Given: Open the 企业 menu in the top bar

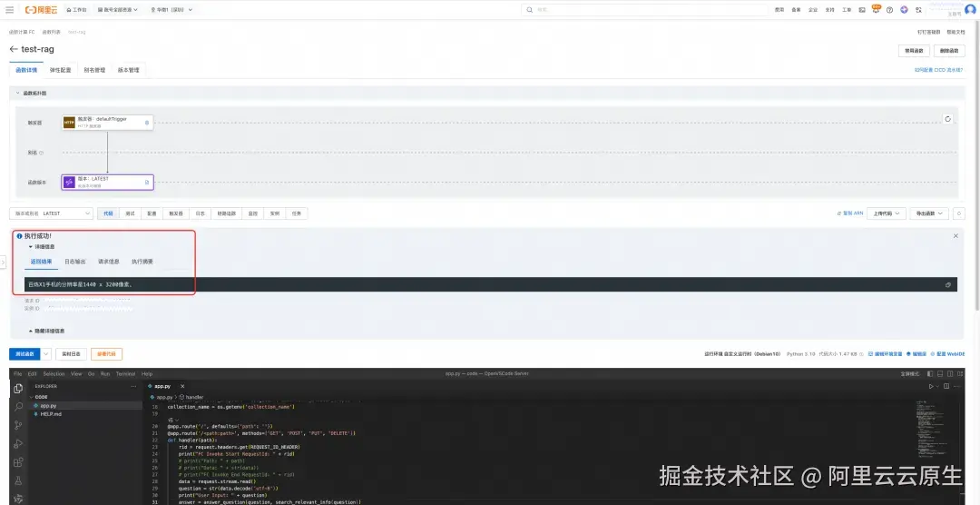Looking at the screenshot, I should [x=813, y=10].
